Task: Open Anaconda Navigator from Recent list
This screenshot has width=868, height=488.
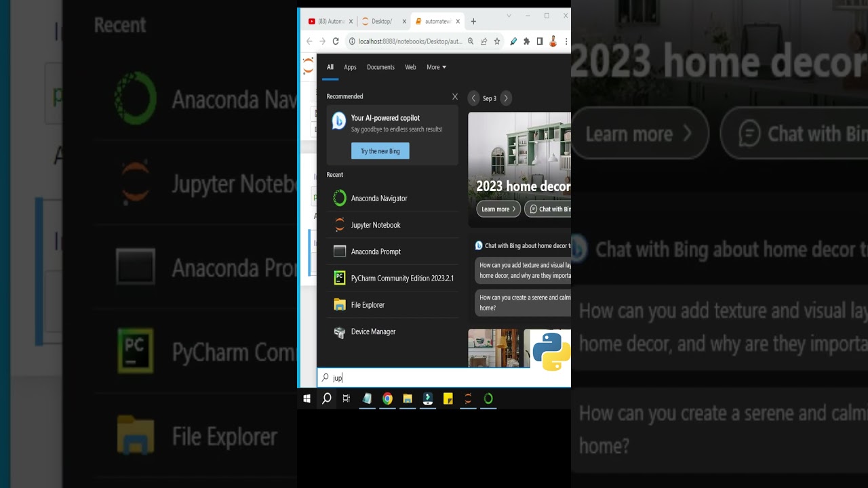Action: click(x=392, y=199)
